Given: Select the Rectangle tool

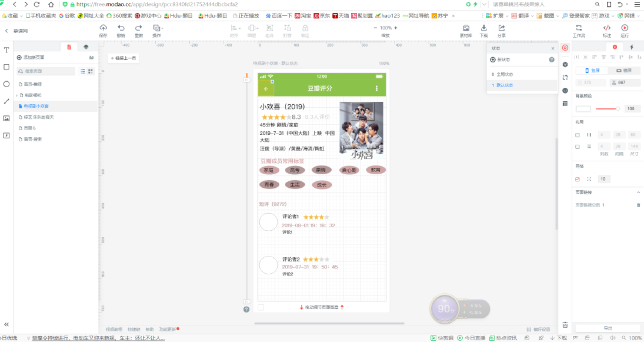Looking at the screenshot, I should tap(6, 67).
